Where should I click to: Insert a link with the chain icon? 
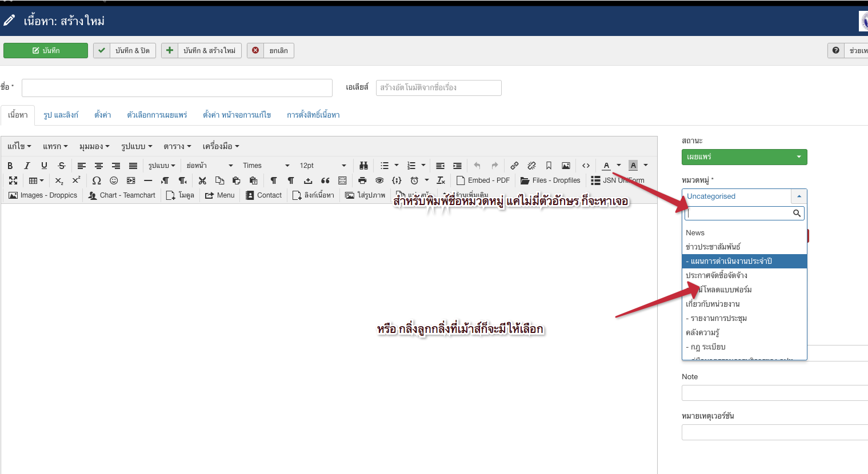coord(514,166)
